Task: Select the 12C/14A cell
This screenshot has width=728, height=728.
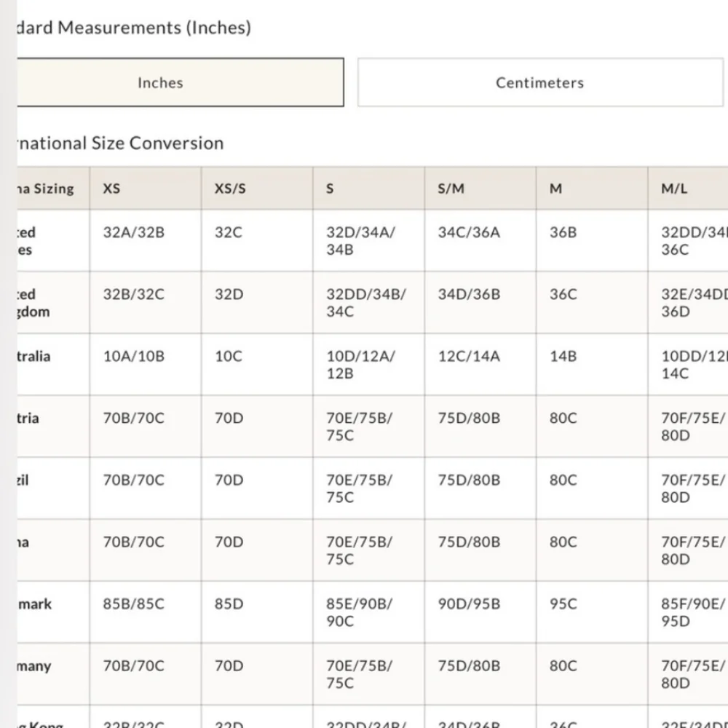Action: coord(480,365)
